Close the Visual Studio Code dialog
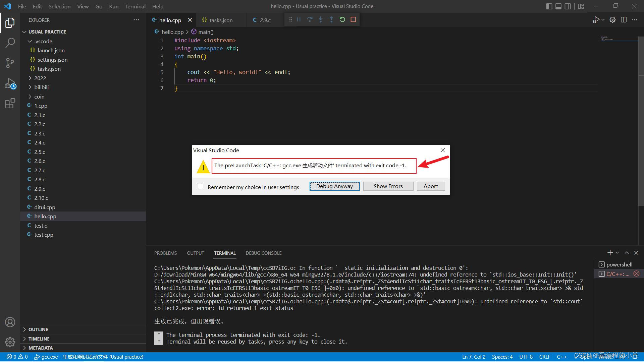Image resolution: width=644 pixels, height=362 pixels. coord(443,150)
